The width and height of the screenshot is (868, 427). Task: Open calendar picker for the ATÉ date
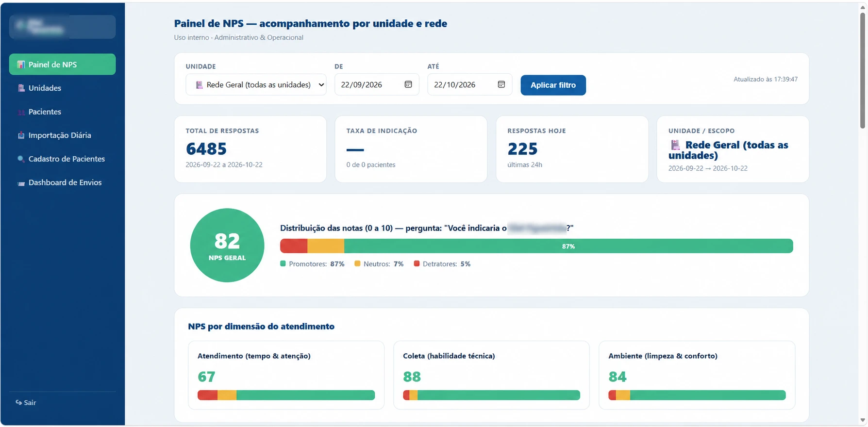(x=501, y=84)
